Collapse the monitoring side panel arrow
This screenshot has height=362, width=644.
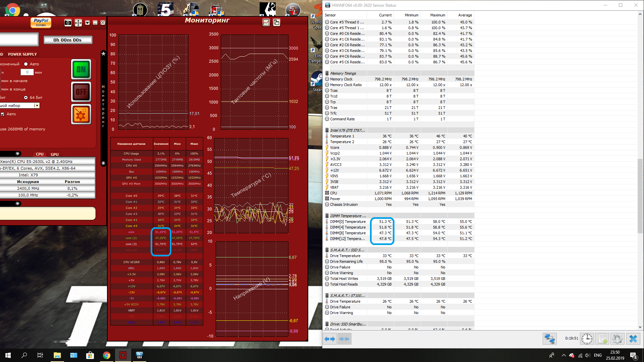click(x=103, y=163)
